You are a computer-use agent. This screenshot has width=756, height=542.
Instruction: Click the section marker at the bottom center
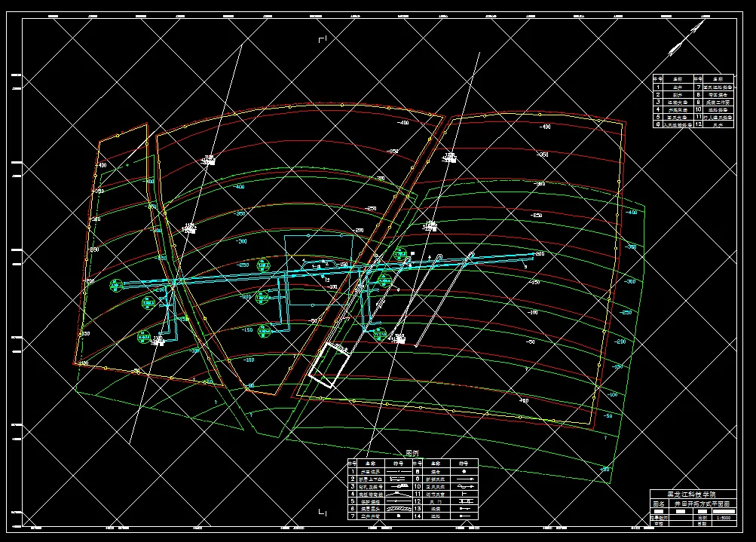pyautogui.click(x=323, y=513)
